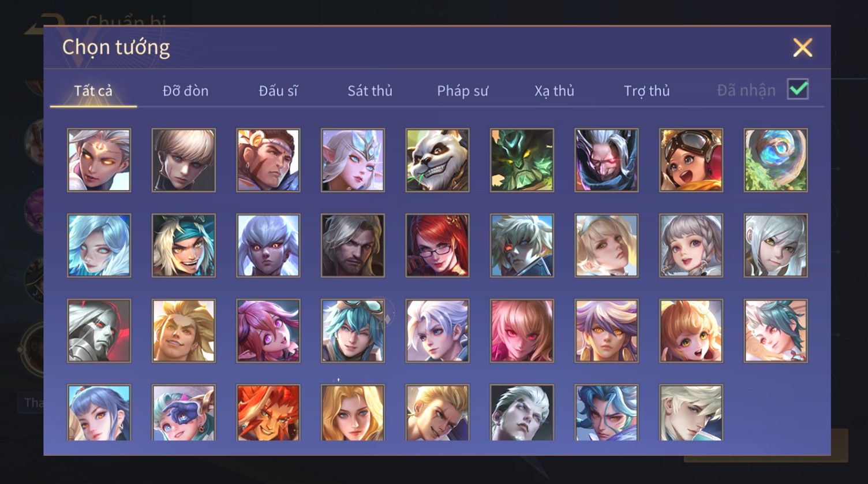Close the Chọn tướng dialog

[802, 47]
